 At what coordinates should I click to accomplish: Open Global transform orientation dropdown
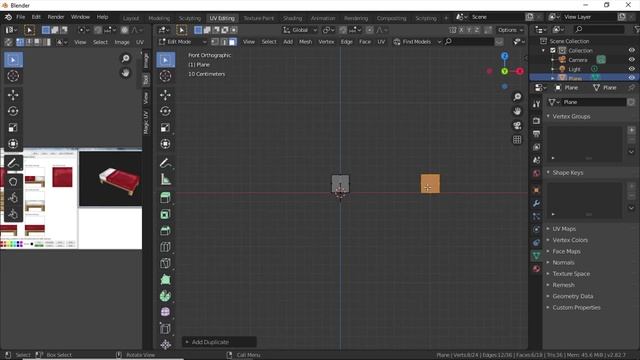pyautogui.click(x=300, y=30)
